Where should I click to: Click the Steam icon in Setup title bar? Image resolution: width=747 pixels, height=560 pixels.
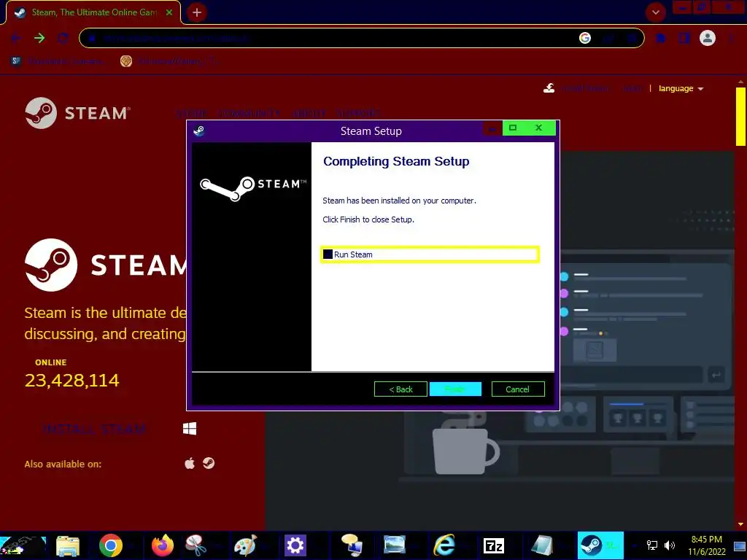(199, 131)
